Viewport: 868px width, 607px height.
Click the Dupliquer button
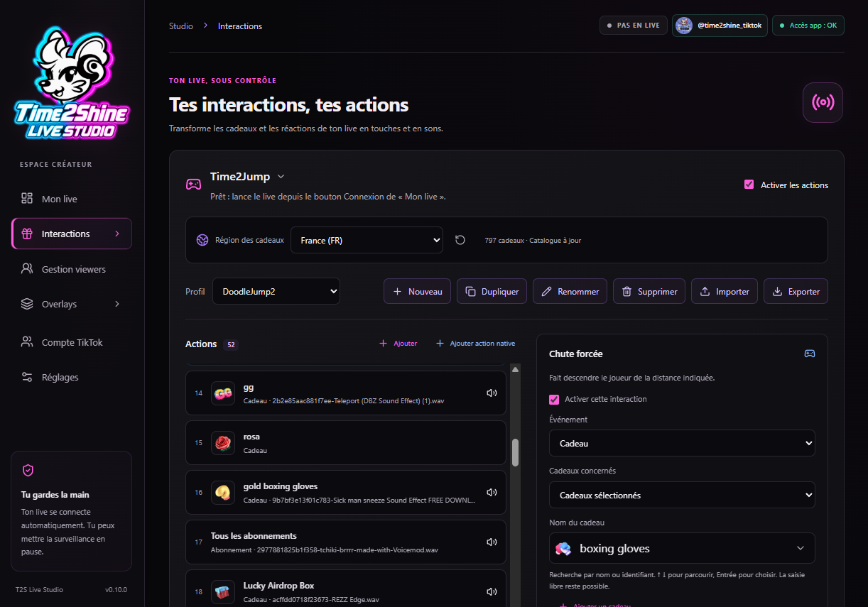coord(492,291)
